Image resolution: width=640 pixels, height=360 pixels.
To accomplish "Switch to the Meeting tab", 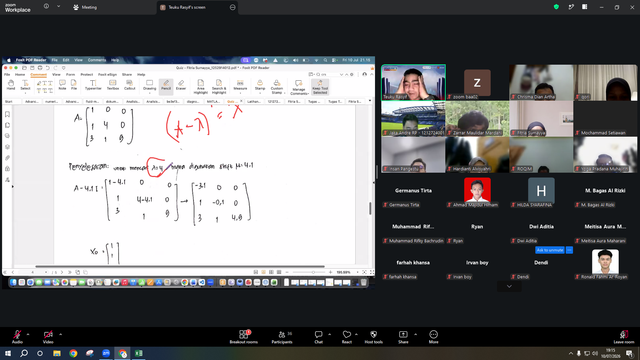I will 85,7.
